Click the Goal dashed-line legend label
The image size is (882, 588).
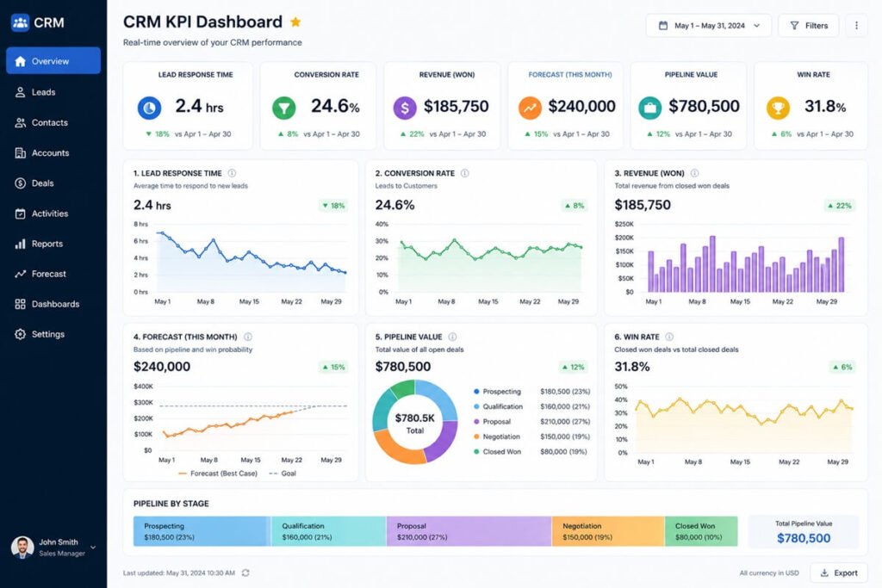pyautogui.click(x=283, y=473)
